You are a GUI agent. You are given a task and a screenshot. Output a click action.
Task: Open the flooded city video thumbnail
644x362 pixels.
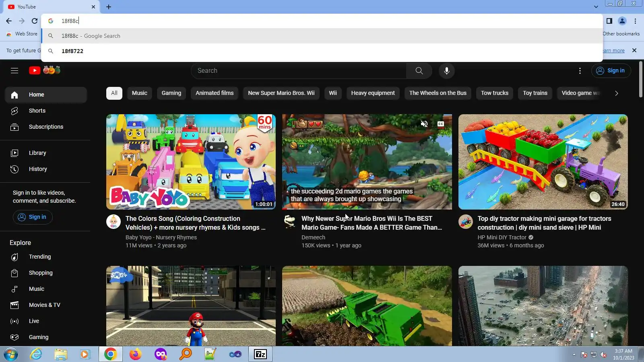543,306
